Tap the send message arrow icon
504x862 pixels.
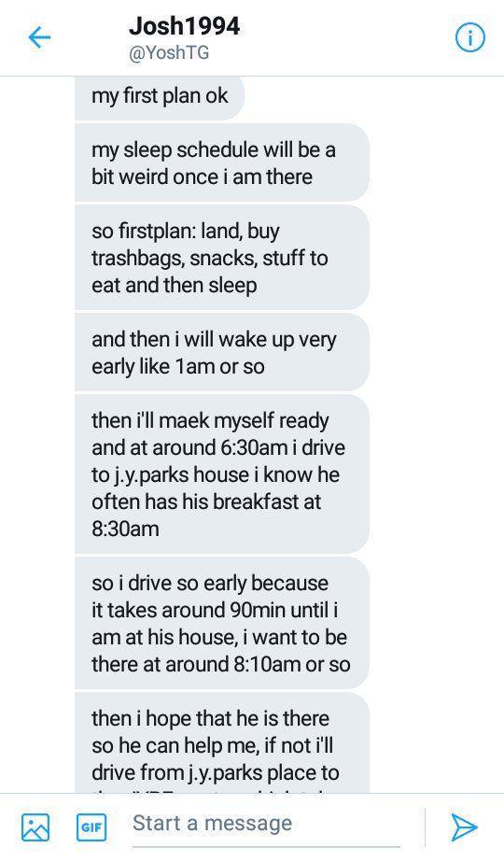(465, 827)
